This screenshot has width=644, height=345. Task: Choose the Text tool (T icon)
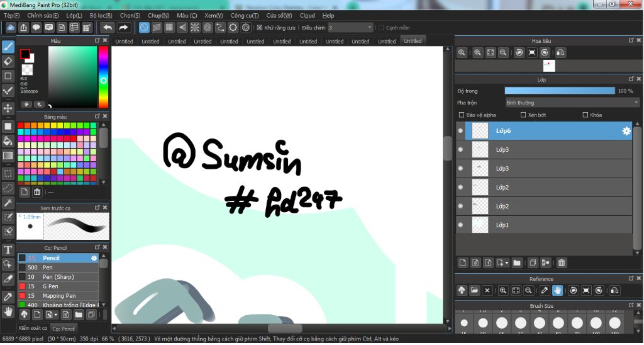point(8,250)
